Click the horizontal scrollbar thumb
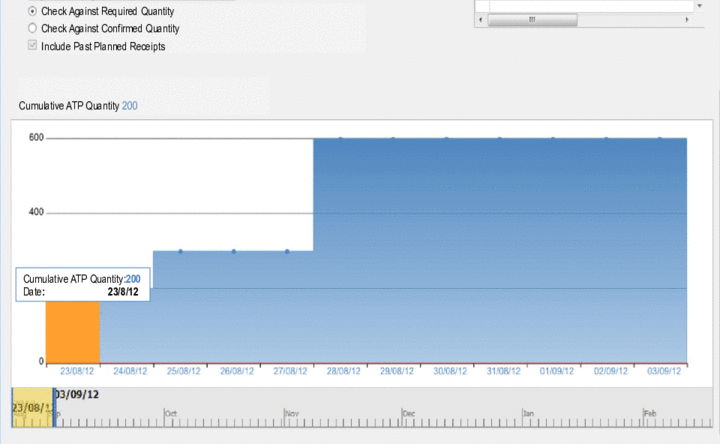 [x=531, y=19]
